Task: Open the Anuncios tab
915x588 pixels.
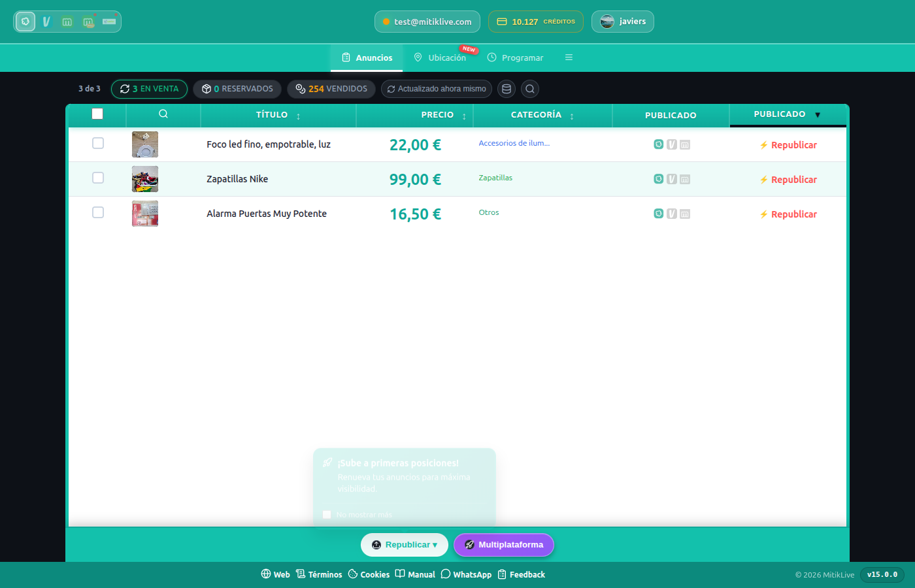Action: (x=367, y=57)
